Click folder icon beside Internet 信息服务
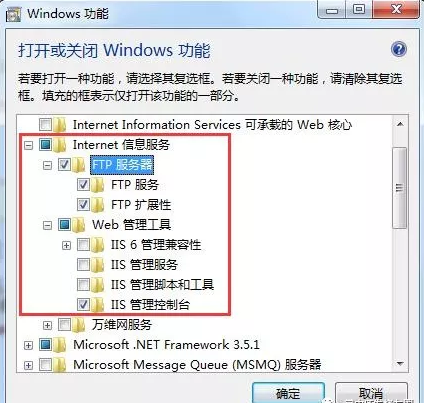This screenshot has height=403, width=424. [x=59, y=145]
